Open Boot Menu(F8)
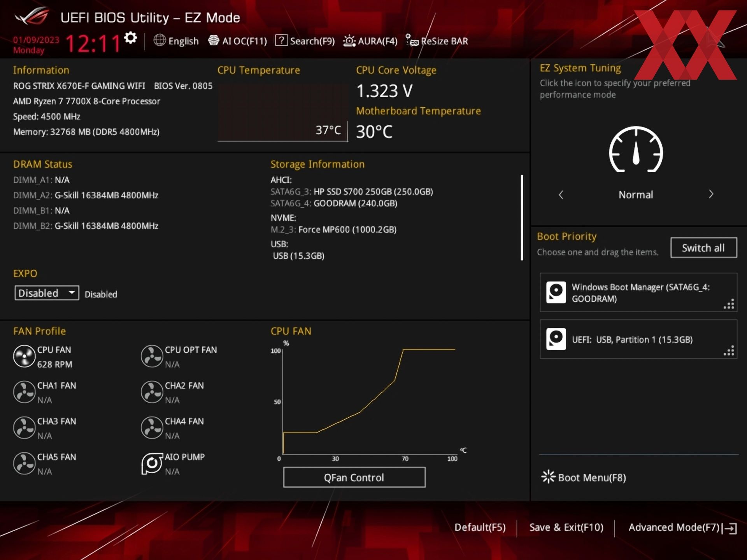The image size is (747, 560). 584,477
